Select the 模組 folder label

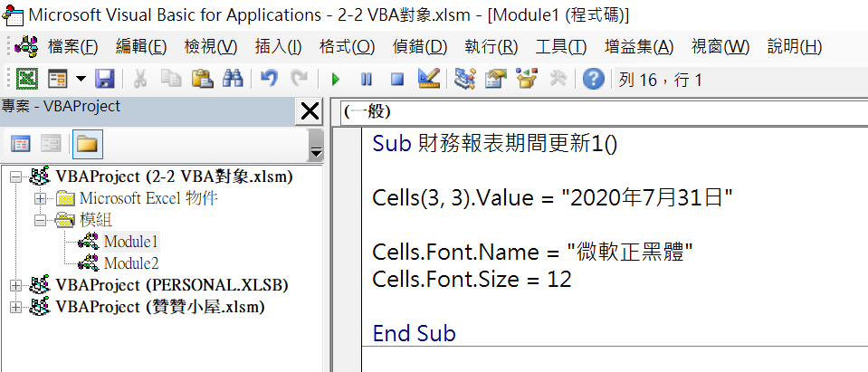point(96,220)
